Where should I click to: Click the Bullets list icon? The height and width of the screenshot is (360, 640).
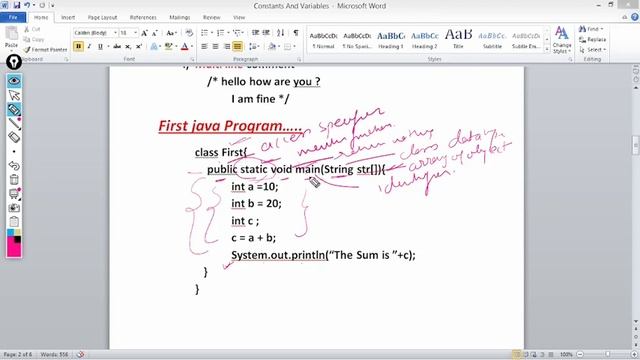[x=204, y=33]
